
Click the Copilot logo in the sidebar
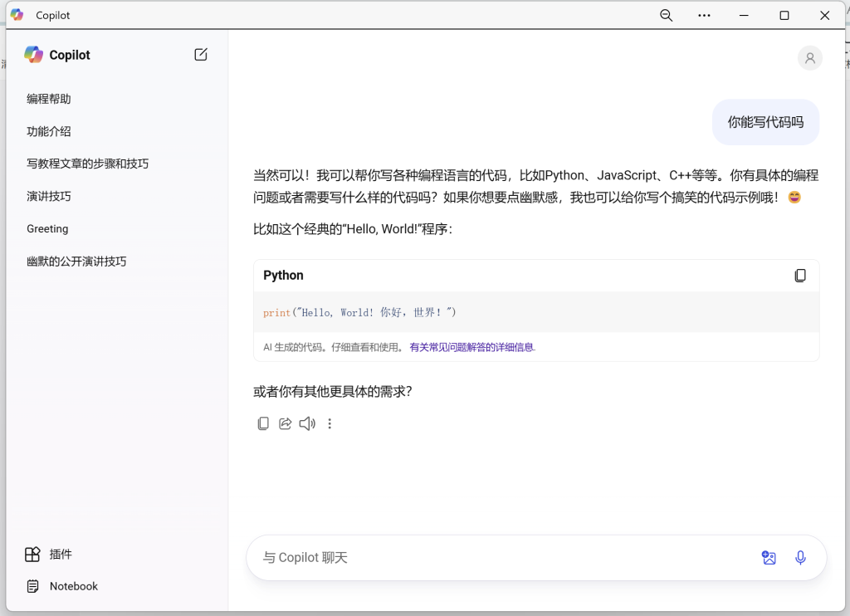[x=33, y=54]
